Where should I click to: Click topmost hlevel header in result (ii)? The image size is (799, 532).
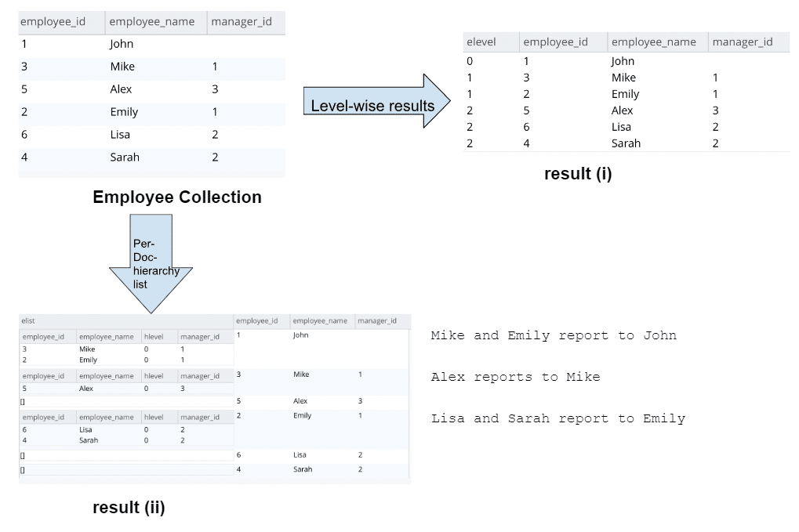(154, 337)
